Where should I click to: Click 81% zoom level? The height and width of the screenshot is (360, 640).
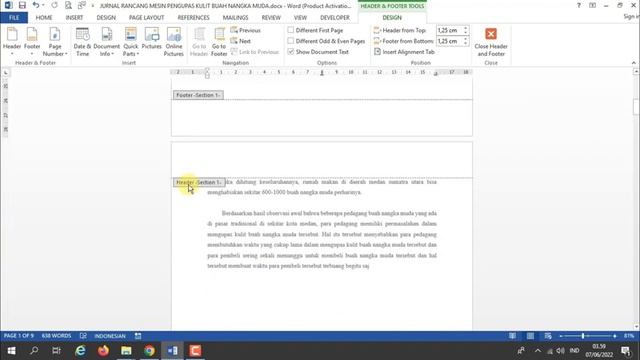(x=629, y=336)
